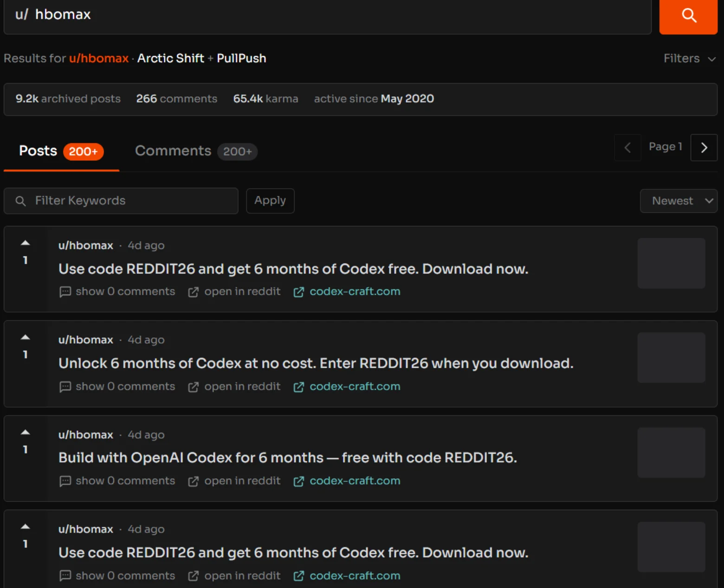This screenshot has width=724, height=588.
Task: Show 0 comments on 'Build with OpenAI' post
Action: point(117,481)
